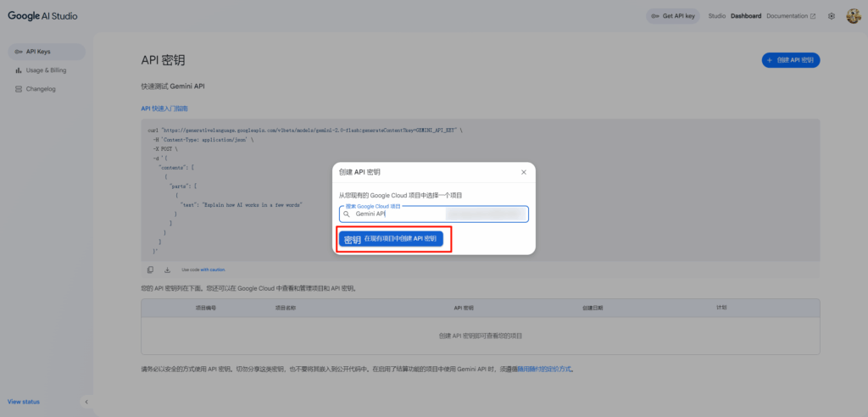Open Usage & Billing in the sidebar

pos(47,70)
